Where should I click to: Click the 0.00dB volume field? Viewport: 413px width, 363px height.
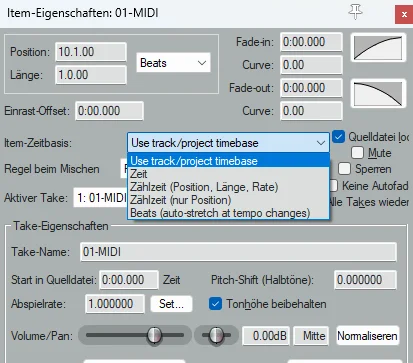266,336
